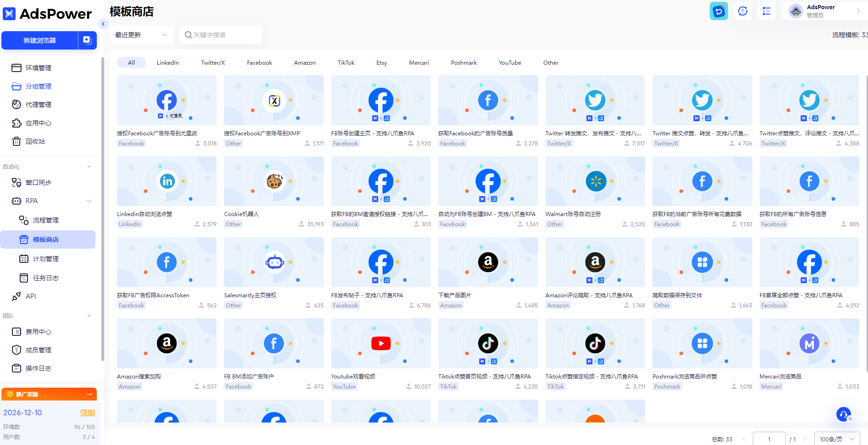
Task: Click the 新建浏览器 button
Action: click(x=40, y=40)
